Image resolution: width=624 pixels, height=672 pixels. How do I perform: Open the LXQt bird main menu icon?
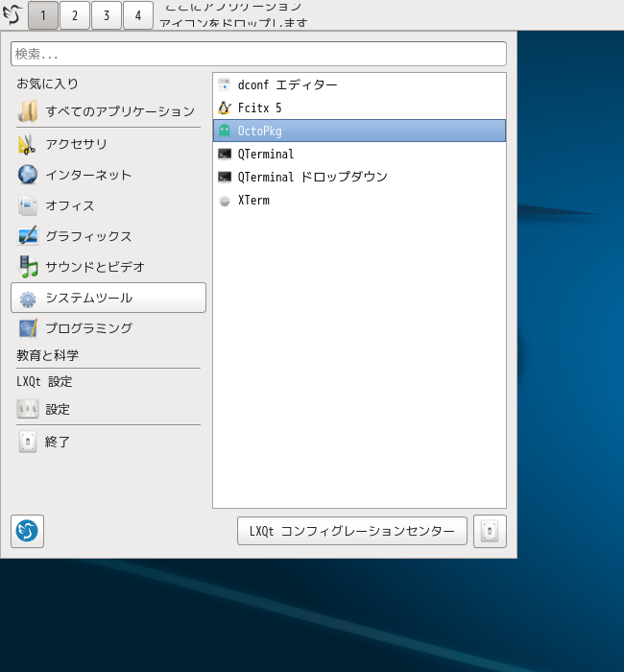pos(12,15)
